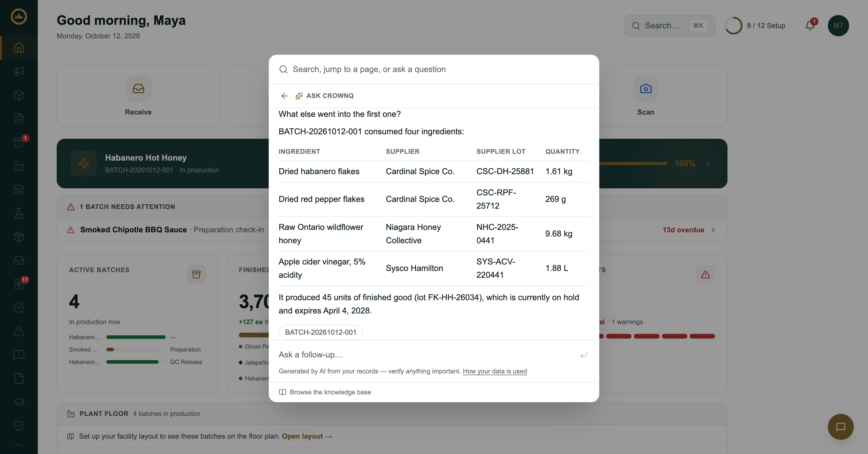This screenshot has width=868, height=454.
Task: Click the top bar Search box
Action: [669, 26]
